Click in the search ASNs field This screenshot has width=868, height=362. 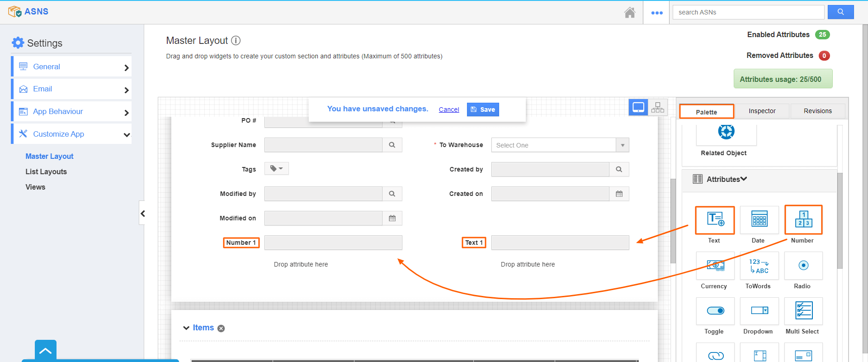pyautogui.click(x=749, y=12)
